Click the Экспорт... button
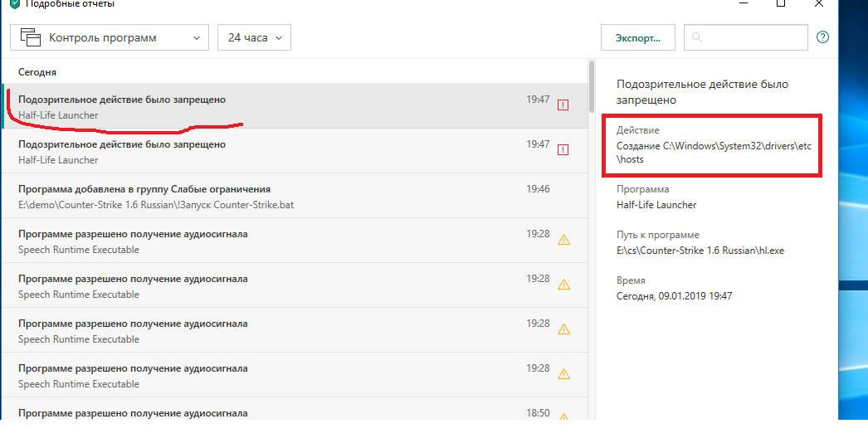The image size is (868, 448). click(637, 37)
